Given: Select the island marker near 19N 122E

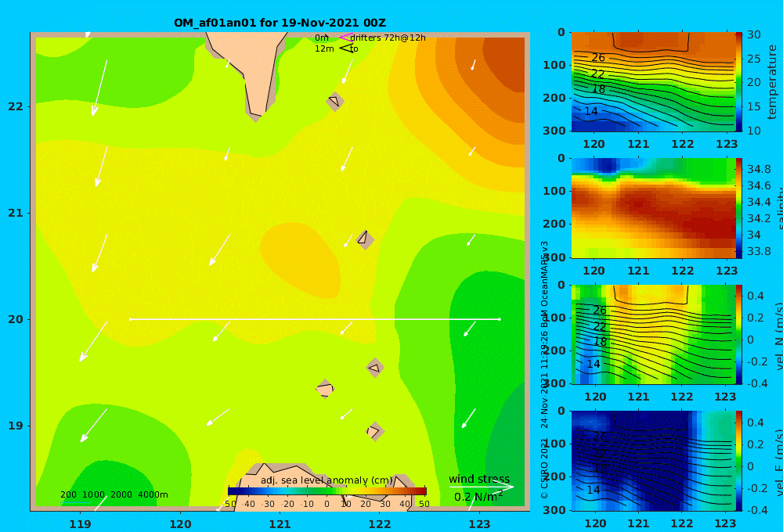Looking at the screenshot, I should (375, 431).
